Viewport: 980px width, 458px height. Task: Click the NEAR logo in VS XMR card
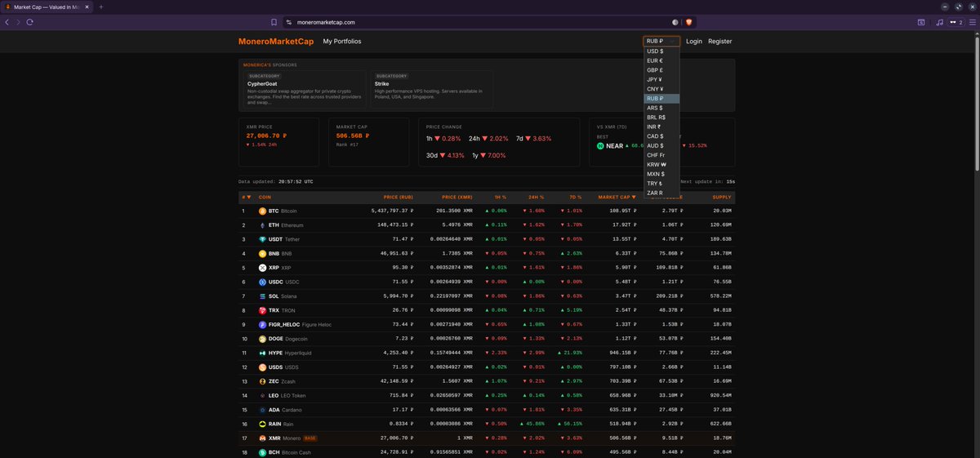click(x=600, y=145)
